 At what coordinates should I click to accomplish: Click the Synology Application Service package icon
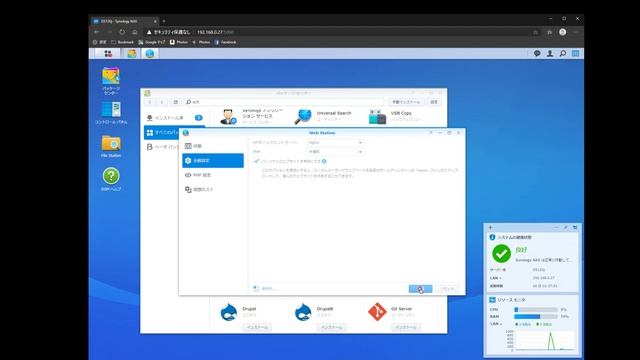(x=229, y=117)
